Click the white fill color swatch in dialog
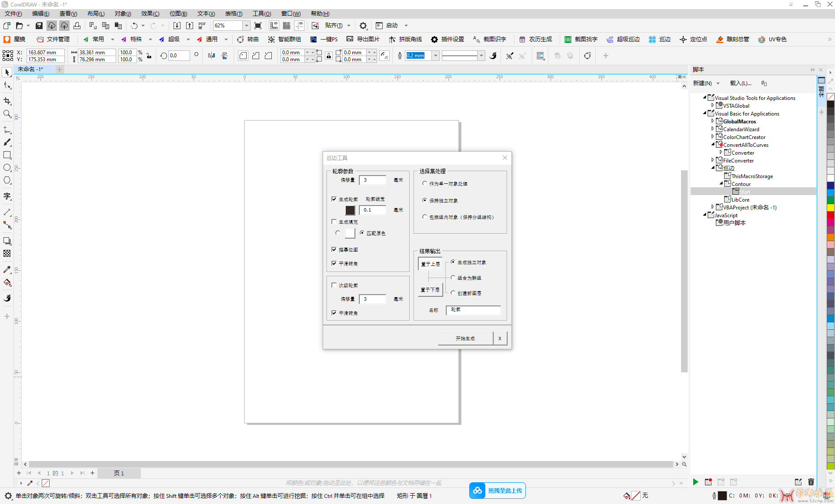 coord(350,233)
